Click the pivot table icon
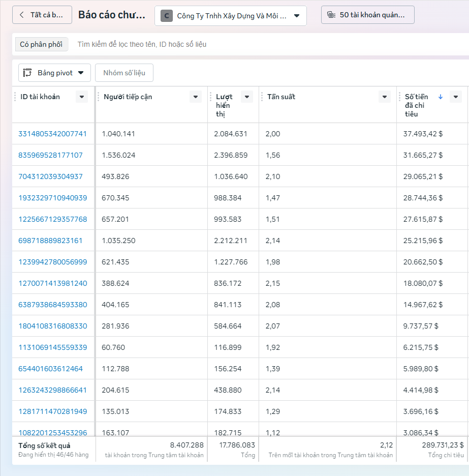This screenshot has height=476, width=469. [x=28, y=73]
